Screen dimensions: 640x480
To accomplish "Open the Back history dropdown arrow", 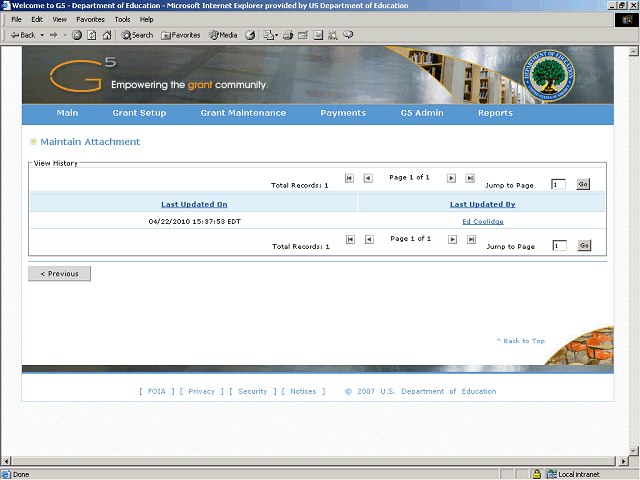I will (42, 35).
